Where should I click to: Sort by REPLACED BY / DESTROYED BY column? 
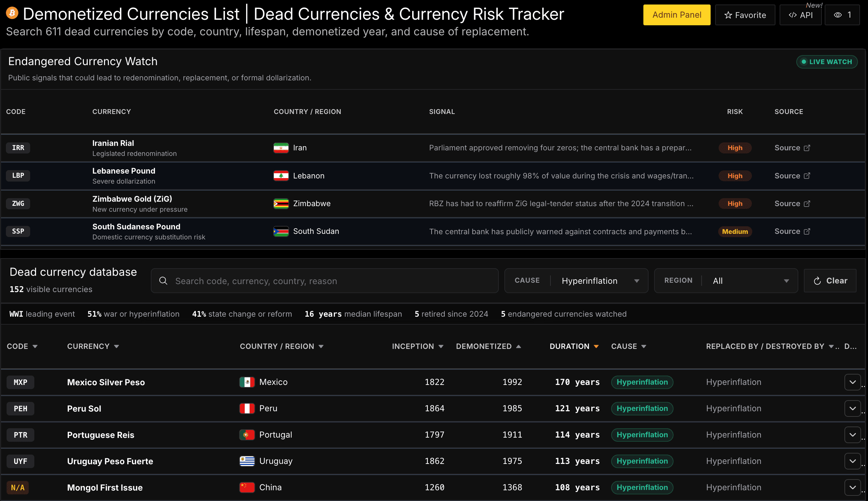click(x=770, y=346)
